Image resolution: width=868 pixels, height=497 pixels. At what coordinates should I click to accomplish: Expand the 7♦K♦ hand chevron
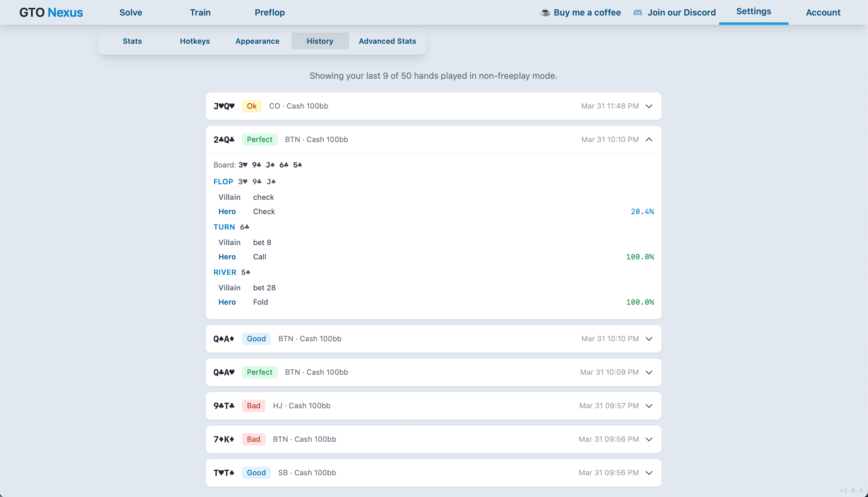pyautogui.click(x=649, y=439)
